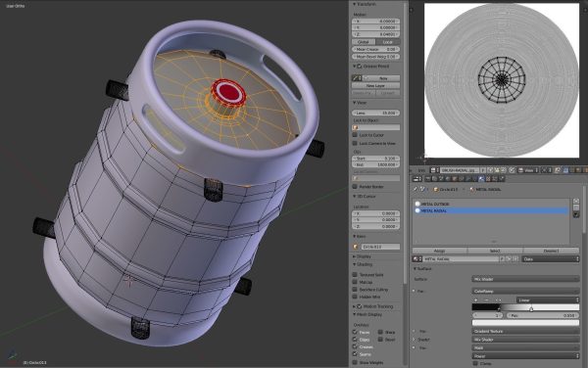The width and height of the screenshot is (588, 368).
Task: Click the plus new material button beside the material name
Action: 509,258
